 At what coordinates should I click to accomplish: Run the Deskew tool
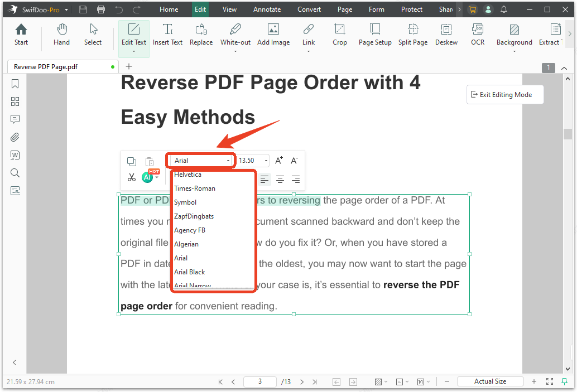(x=446, y=35)
